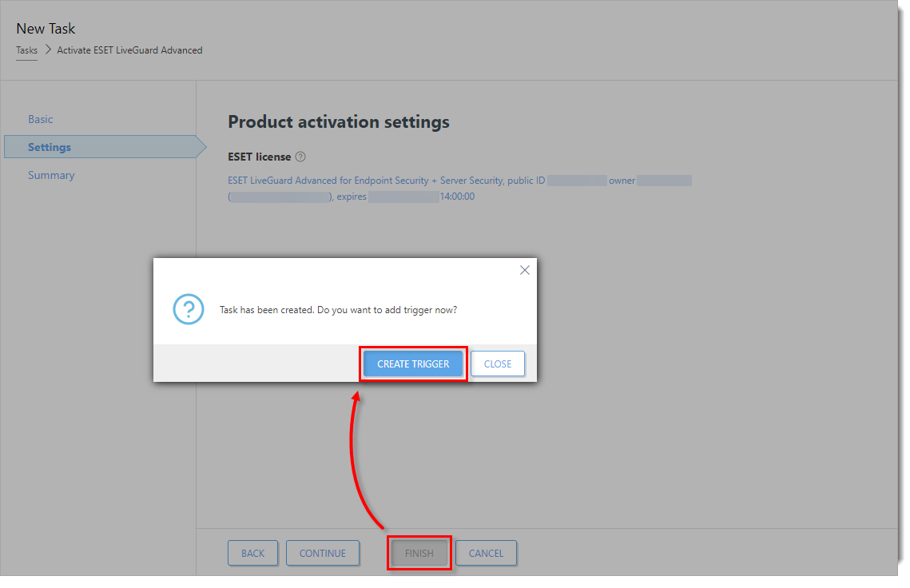The height and width of the screenshot is (588, 910).
Task: Navigate to Tasks via breadcrumb link
Action: click(x=26, y=50)
